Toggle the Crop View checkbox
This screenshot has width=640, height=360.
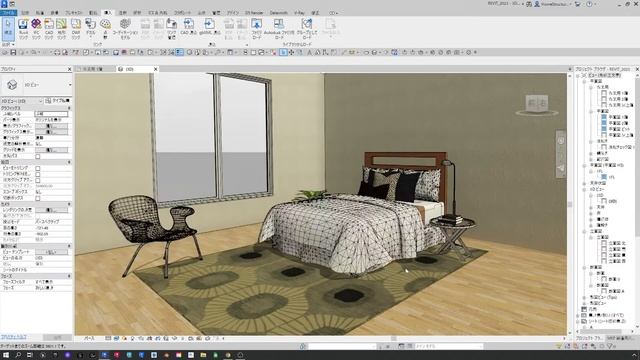[x=38, y=168]
